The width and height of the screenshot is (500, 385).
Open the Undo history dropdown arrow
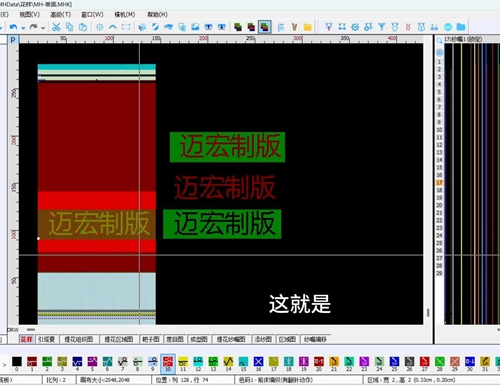(x=23, y=28)
